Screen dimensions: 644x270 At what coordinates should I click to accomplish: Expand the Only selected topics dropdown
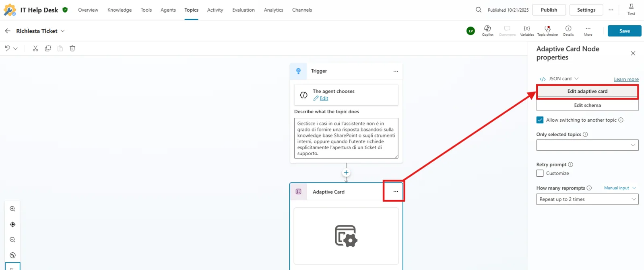(587, 145)
